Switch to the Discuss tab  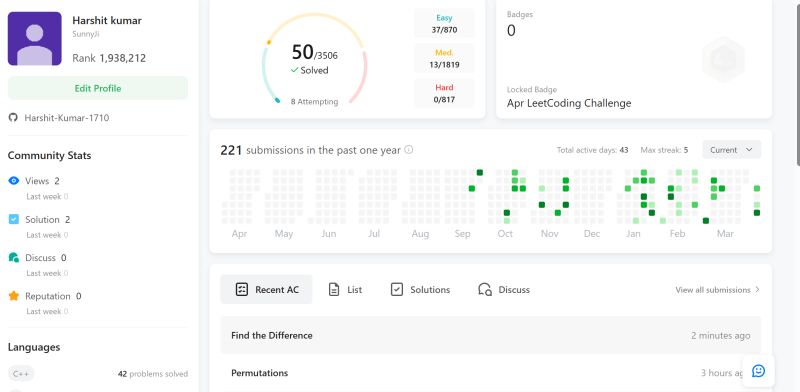[504, 289]
